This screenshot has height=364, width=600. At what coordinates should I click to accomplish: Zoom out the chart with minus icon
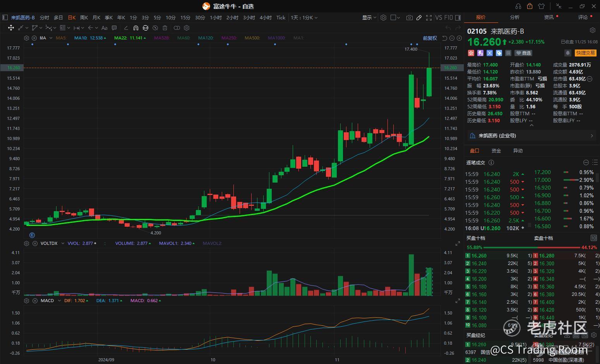[452, 38]
